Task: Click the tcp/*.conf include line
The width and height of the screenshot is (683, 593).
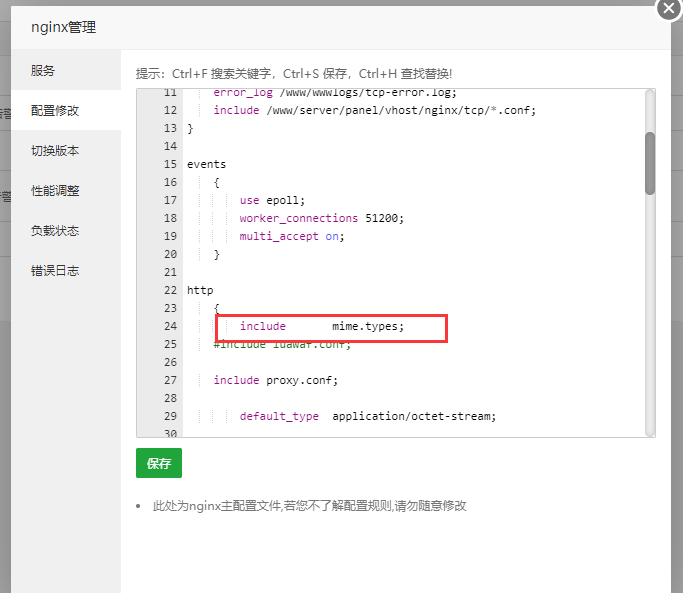Action: [x=375, y=110]
